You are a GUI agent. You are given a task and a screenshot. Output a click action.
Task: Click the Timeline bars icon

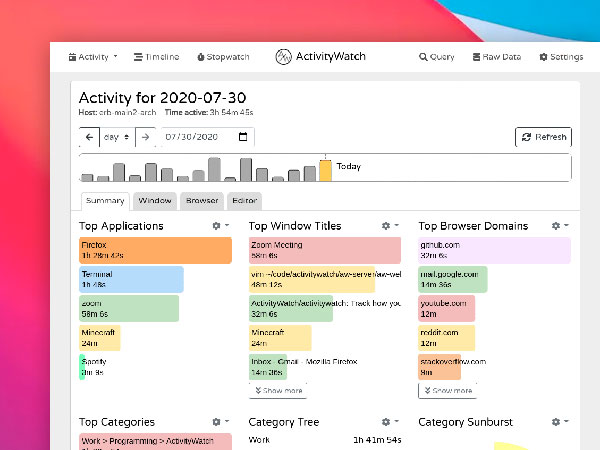point(138,57)
